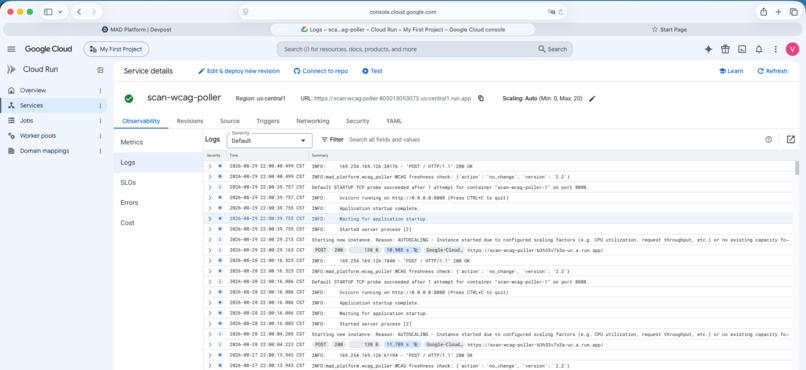Click Edit & deploy new revision

pyautogui.click(x=239, y=71)
